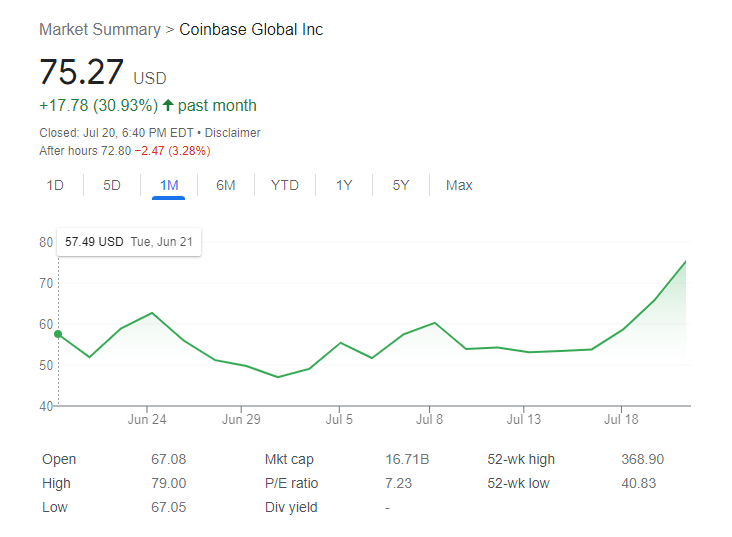This screenshot has height=537, width=732.
Task: Click the Jun 24 date label
Action: click(x=147, y=419)
